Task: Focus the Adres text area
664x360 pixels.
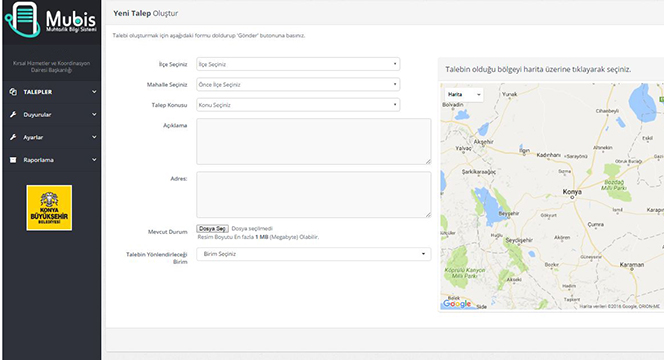Action: (314, 195)
